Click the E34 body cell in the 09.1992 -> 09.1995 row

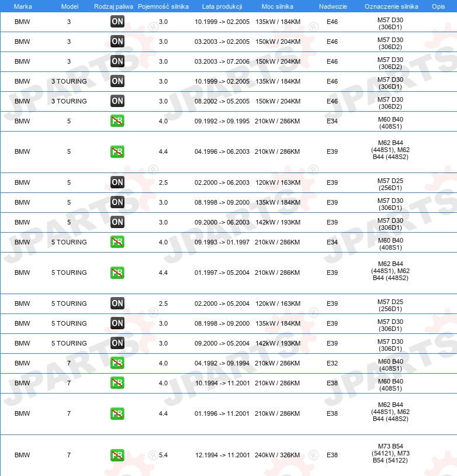(332, 121)
